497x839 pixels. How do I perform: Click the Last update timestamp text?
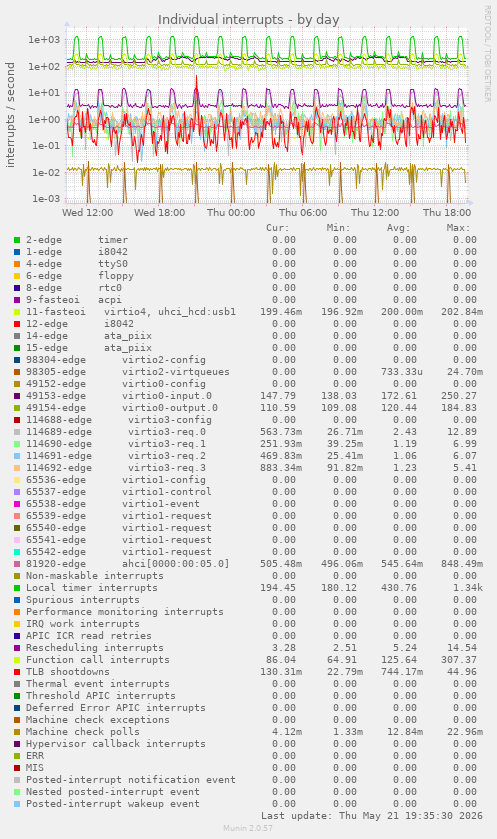pyautogui.click(x=372, y=816)
